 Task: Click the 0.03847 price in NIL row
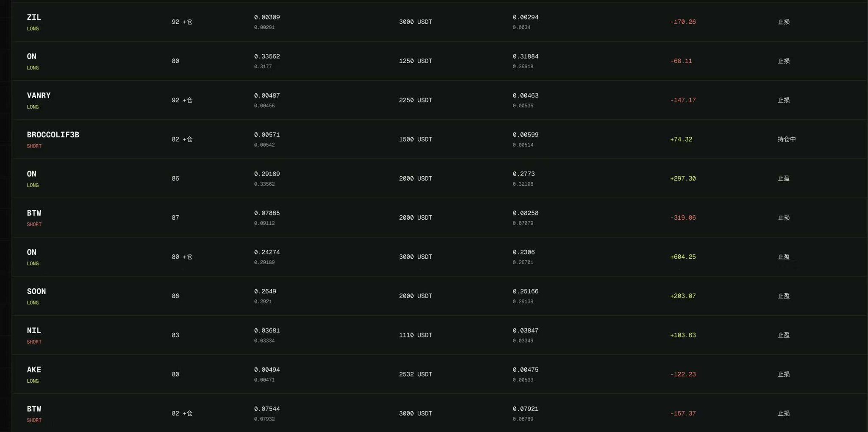(x=526, y=331)
